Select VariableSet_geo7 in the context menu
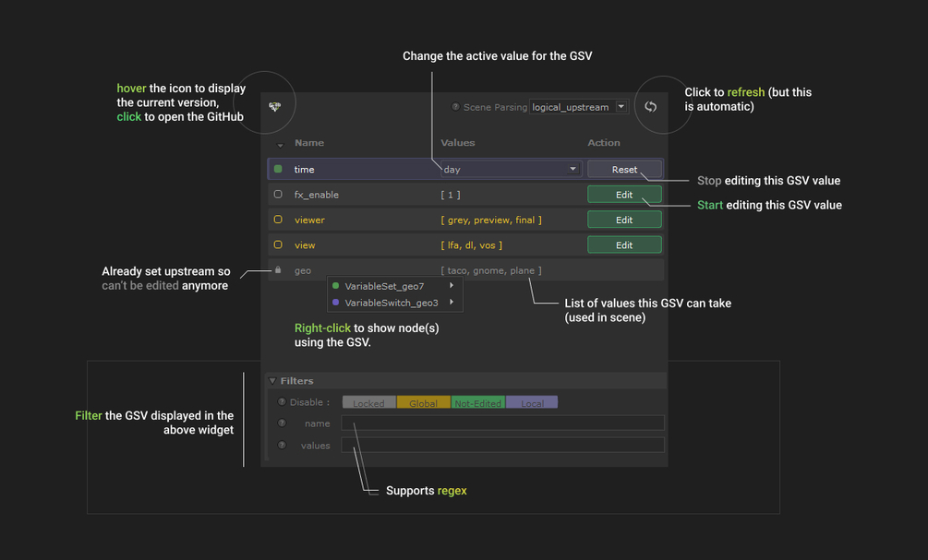This screenshot has height=560, width=928. point(384,286)
